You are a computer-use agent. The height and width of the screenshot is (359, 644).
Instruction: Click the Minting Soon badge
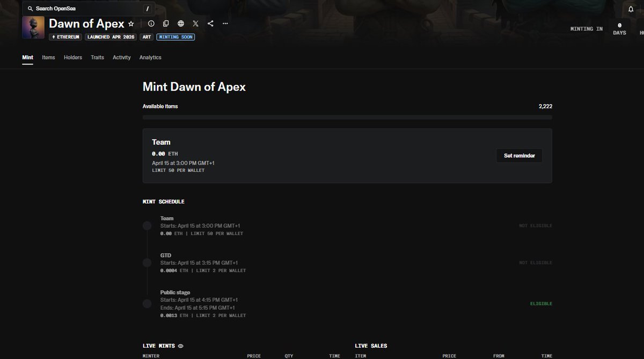click(x=175, y=37)
